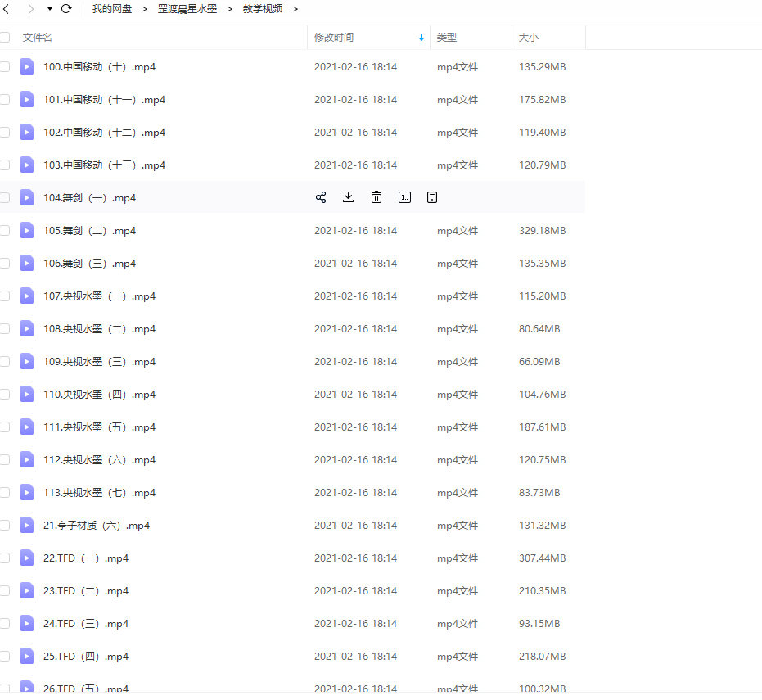Open the file 113.央视水墨（七）.mp4
Viewport: 762px width, 700px height.
click(x=99, y=492)
